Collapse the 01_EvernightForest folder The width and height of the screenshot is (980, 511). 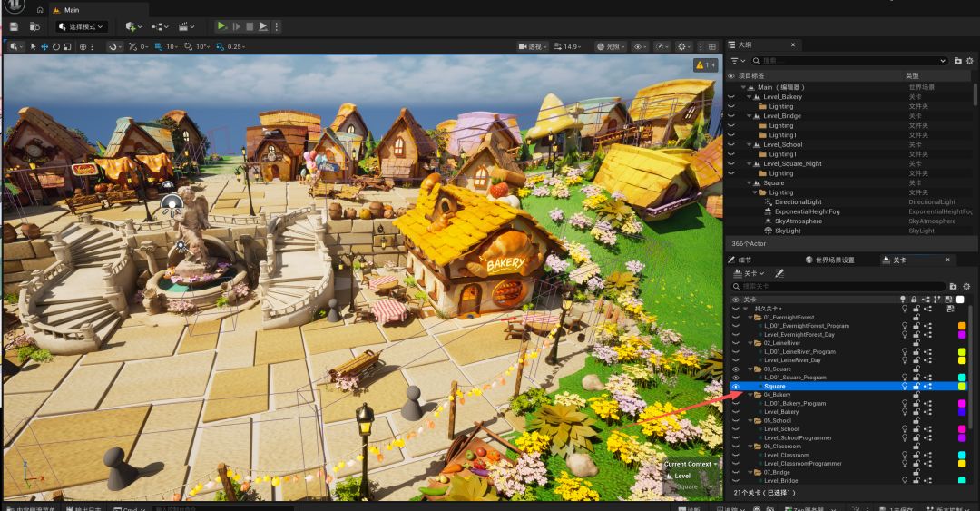click(x=750, y=317)
